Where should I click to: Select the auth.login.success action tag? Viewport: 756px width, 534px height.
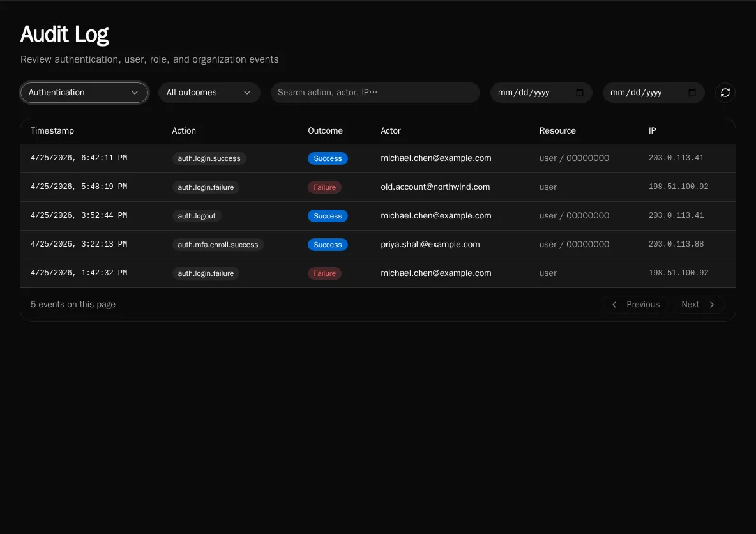209,158
